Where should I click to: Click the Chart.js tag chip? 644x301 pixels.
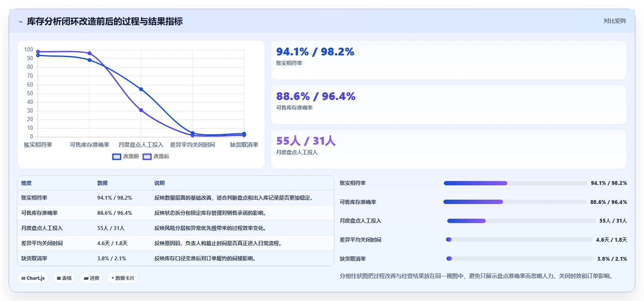(33, 278)
